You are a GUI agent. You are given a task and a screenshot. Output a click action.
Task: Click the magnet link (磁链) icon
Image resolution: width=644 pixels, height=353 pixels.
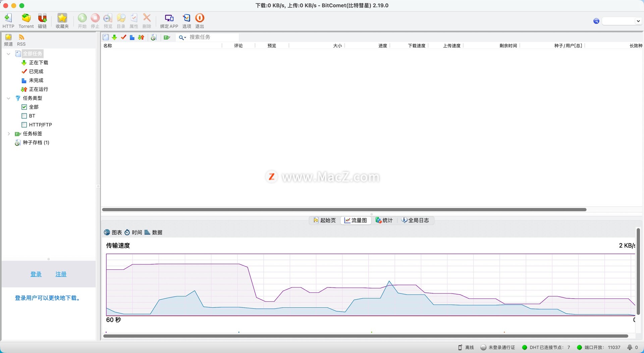42,18
